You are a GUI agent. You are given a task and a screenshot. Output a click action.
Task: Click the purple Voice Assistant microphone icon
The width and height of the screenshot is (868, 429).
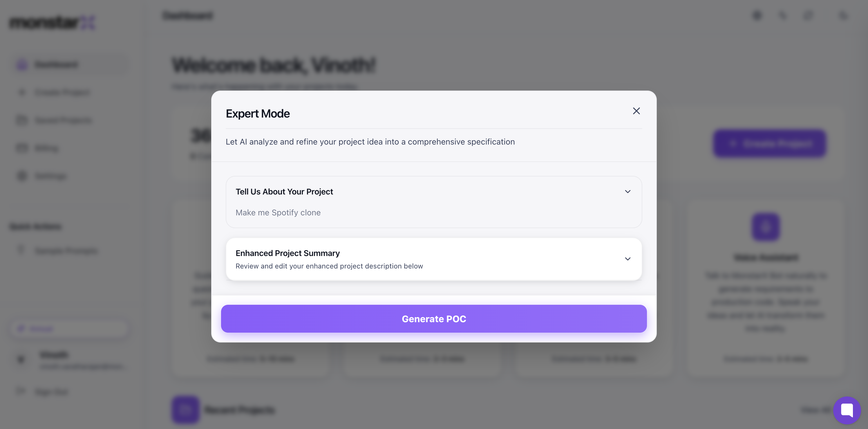(x=766, y=227)
